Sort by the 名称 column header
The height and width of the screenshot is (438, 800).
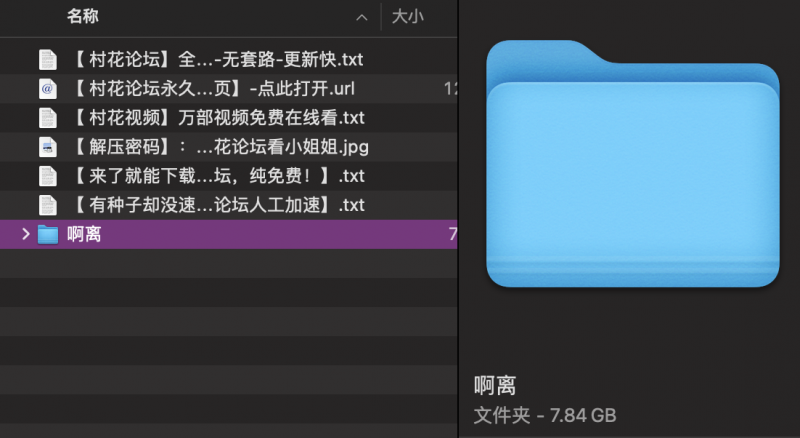(x=83, y=17)
